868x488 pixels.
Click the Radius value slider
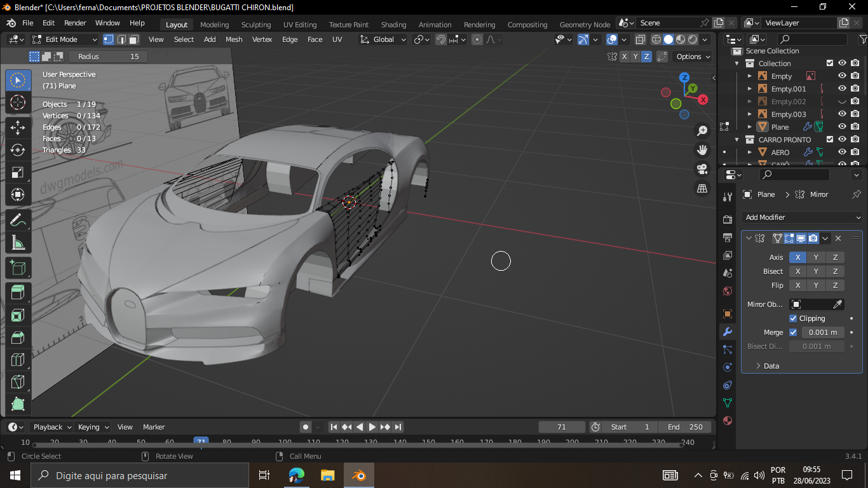click(x=108, y=57)
